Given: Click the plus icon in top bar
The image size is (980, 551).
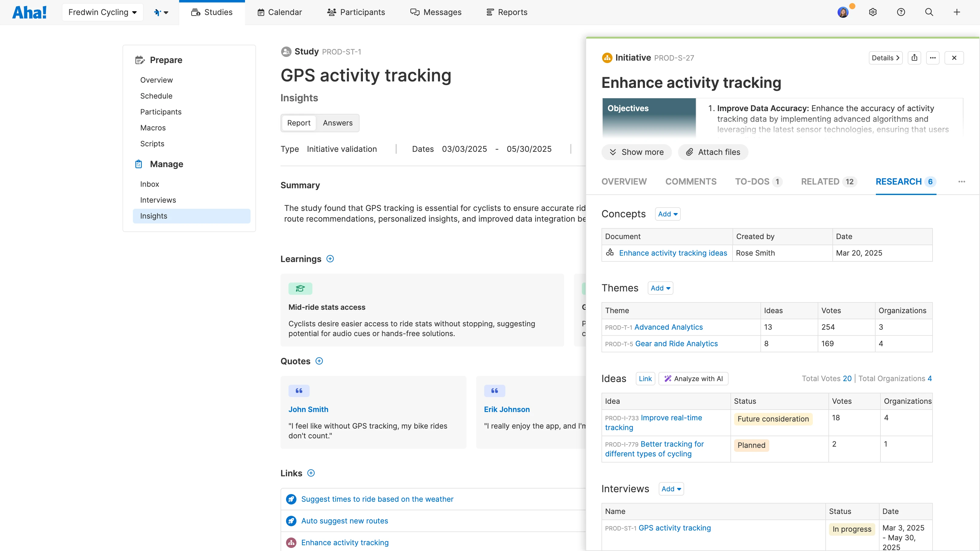Looking at the screenshot, I should (x=957, y=12).
